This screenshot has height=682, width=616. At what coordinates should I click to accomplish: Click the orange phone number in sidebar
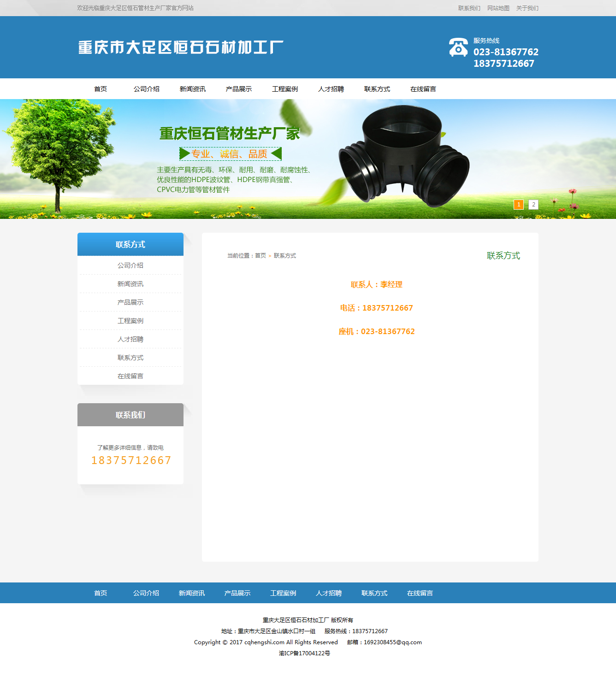coord(131,460)
